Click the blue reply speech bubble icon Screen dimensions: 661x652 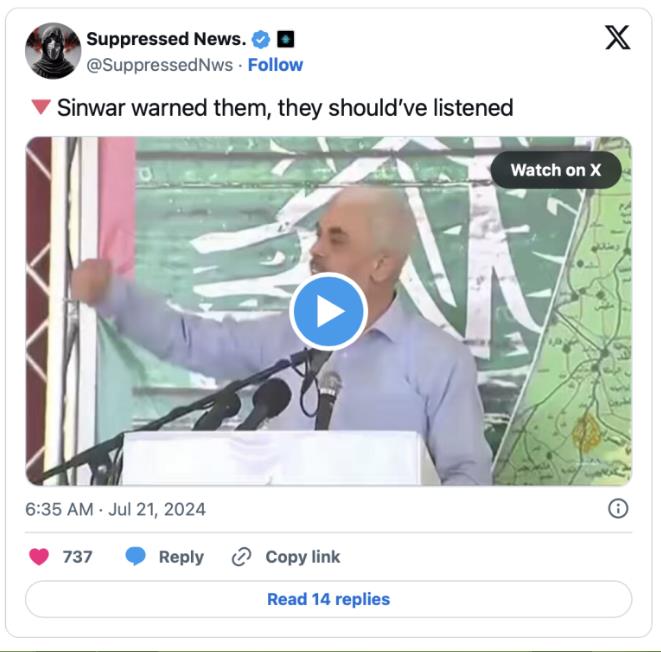pos(136,556)
